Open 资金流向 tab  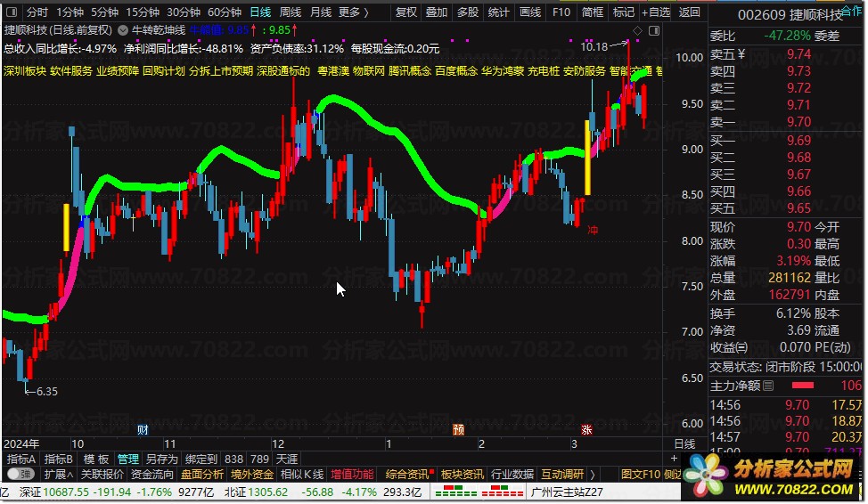click(152, 474)
